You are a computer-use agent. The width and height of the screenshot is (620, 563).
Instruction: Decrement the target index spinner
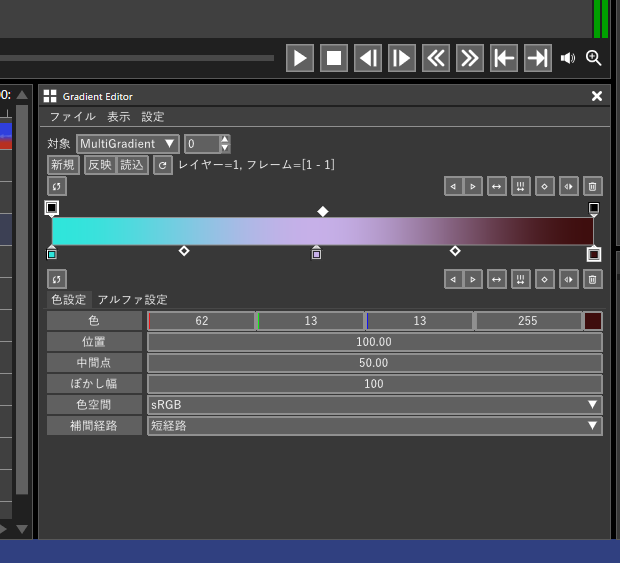point(225,148)
